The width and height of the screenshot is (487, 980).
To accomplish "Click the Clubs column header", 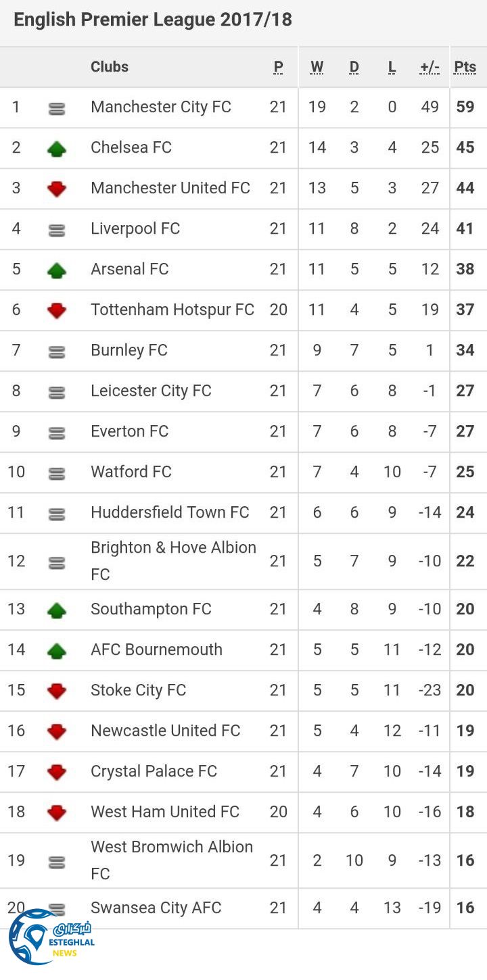I will coord(110,67).
